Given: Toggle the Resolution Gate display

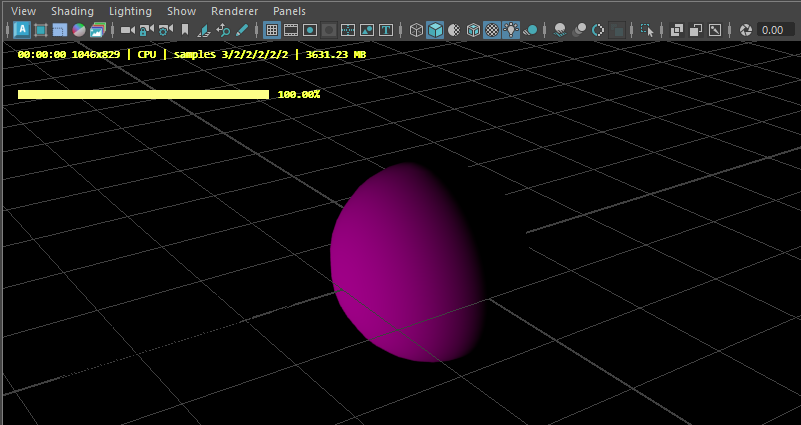Looking at the screenshot, I should click(x=310, y=30).
